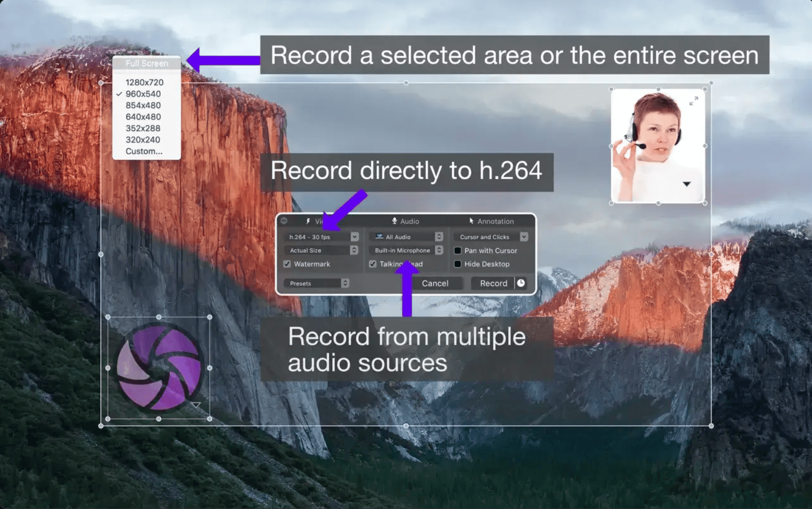
Task: Choose Full Screen from the size menu
Action: [x=147, y=63]
